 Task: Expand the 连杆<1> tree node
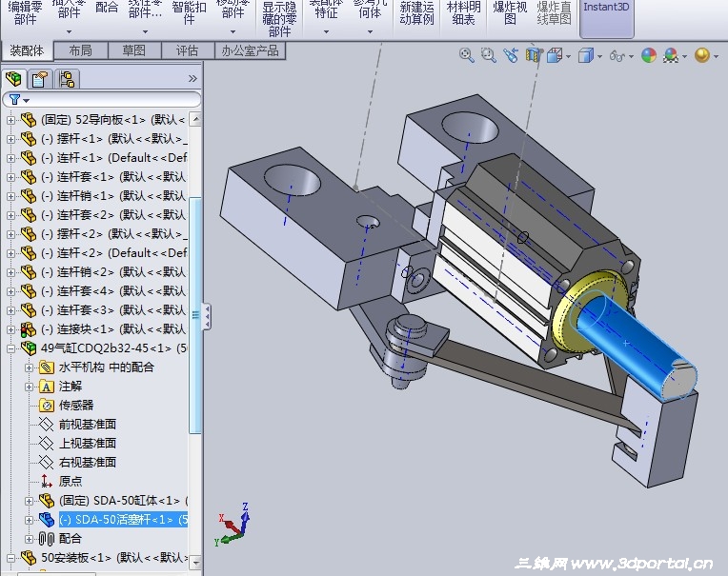tap(10, 158)
